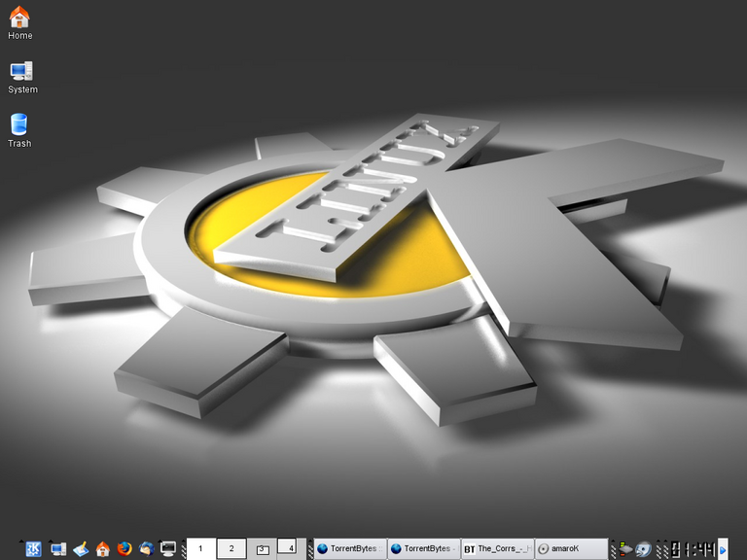This screenshot has width=747, height=560.
Task: Open the Home folder from the panel
Action: point(103,549)
